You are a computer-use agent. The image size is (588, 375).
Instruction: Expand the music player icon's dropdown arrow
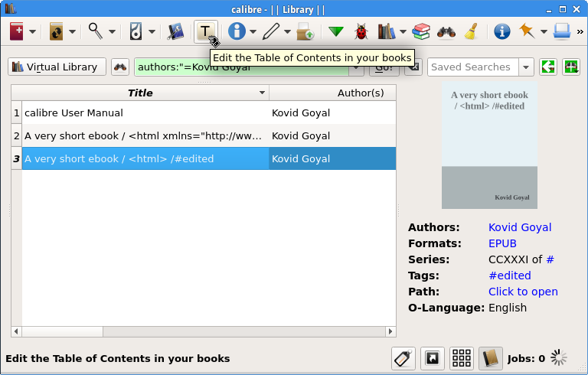(x=152, y=32)
